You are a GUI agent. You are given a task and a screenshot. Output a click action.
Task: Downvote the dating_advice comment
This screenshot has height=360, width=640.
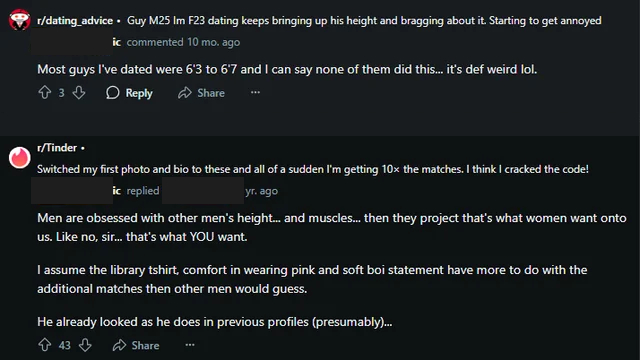pos(79,93)
